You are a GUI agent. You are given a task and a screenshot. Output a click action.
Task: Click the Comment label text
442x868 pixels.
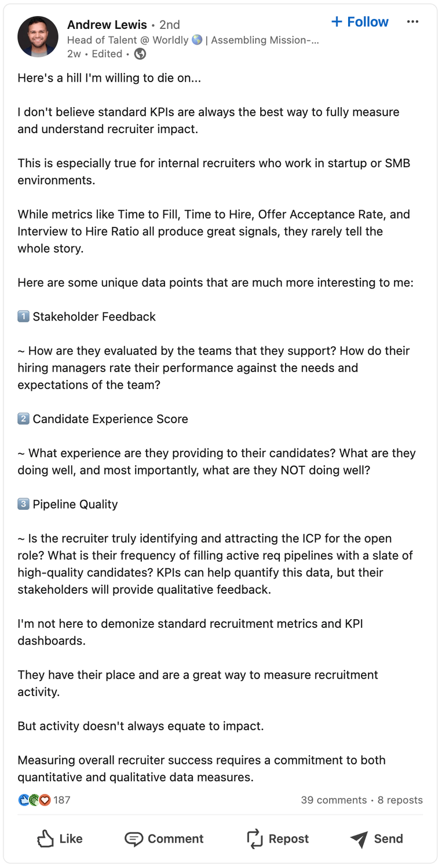(176, 839)
